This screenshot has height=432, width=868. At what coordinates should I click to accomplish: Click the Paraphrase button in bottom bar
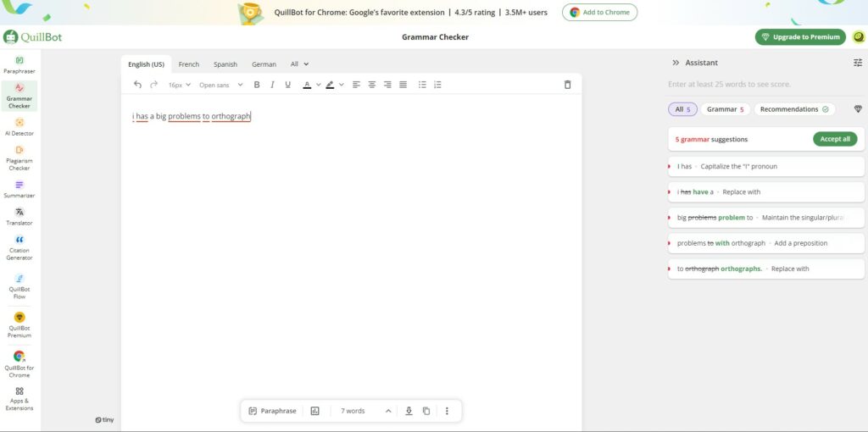pyautogui.click(x=272, y=411)
